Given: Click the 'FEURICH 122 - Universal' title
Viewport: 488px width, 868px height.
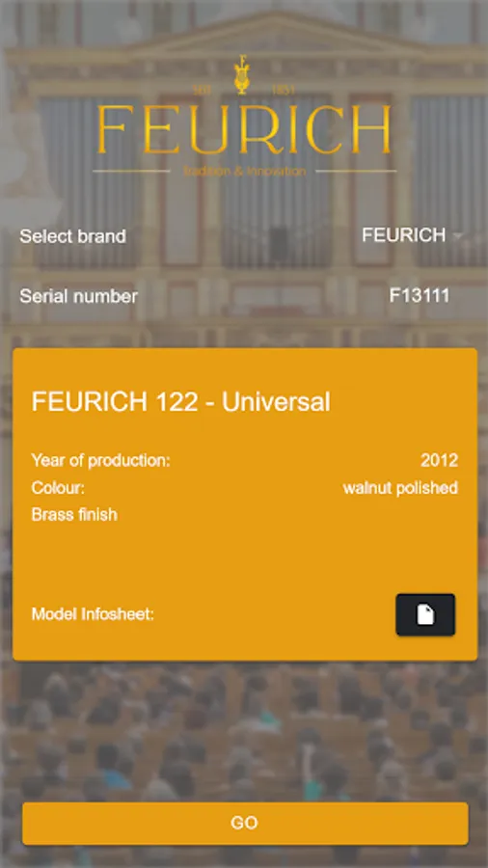Looking at the screenshot, I should click(x=180, y=402).
